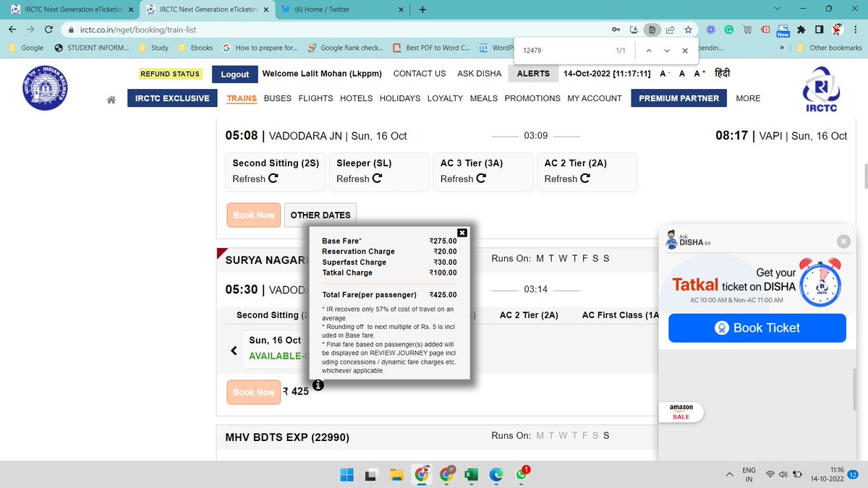Click PREMIUM PARTNER button

click(678, 98)
